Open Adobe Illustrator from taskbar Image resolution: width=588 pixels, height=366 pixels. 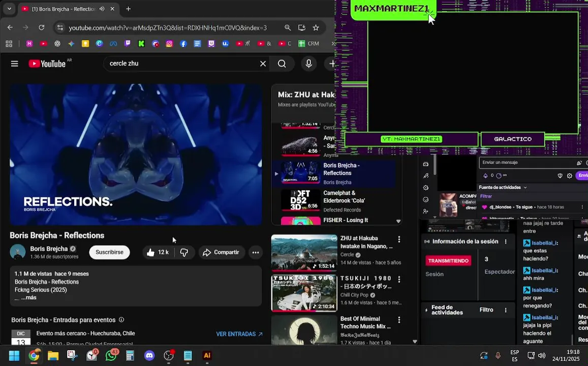click(x=207, y=355)
